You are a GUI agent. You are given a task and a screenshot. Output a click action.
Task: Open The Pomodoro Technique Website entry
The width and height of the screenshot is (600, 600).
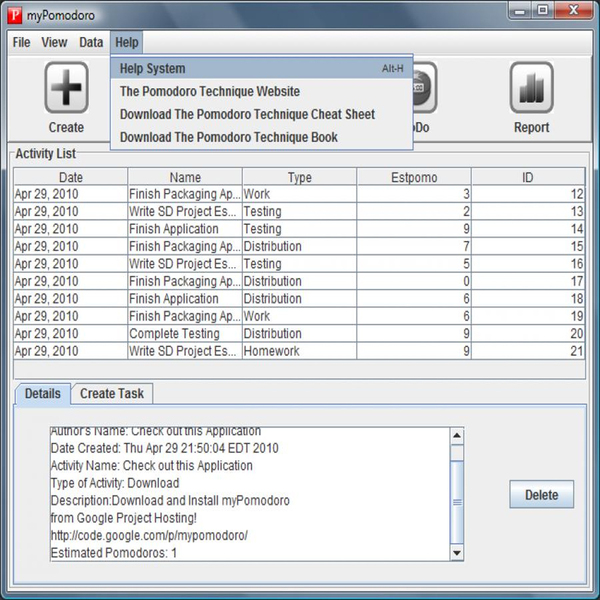pos(262,91)
